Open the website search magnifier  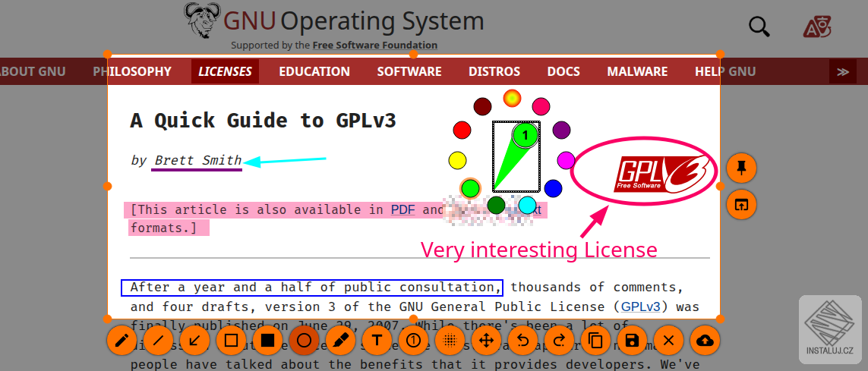pyautogui.click(x=759, y=26)
